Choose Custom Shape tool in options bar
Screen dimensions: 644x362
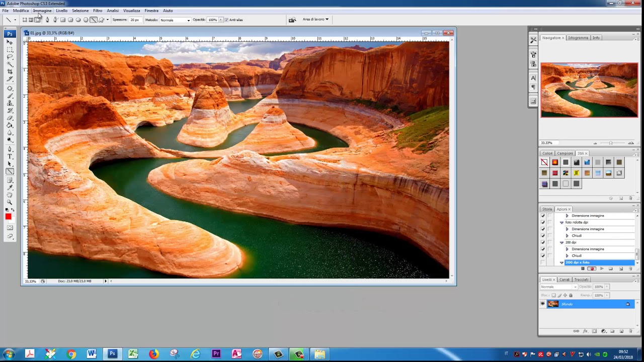(101, 20)
